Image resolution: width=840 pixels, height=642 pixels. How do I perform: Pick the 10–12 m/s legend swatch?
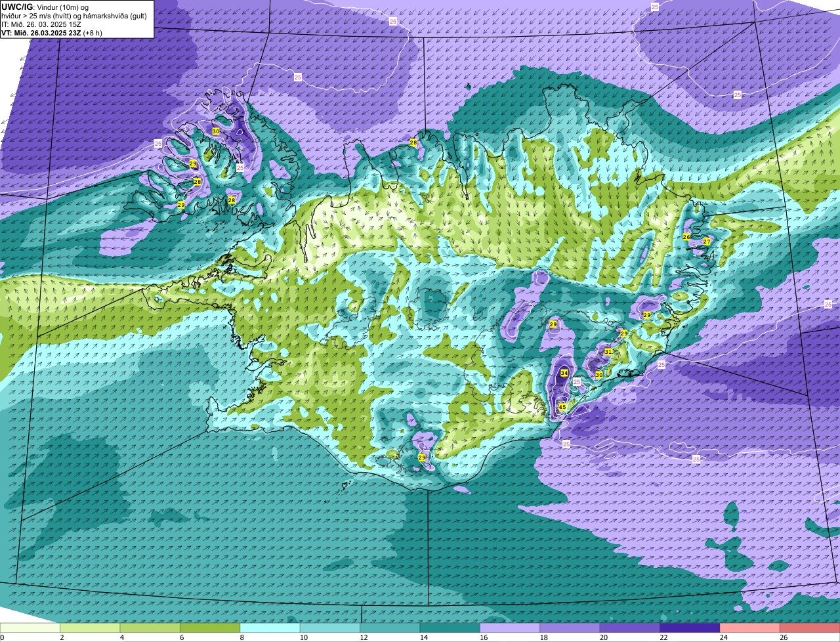(x=330, y=628)
